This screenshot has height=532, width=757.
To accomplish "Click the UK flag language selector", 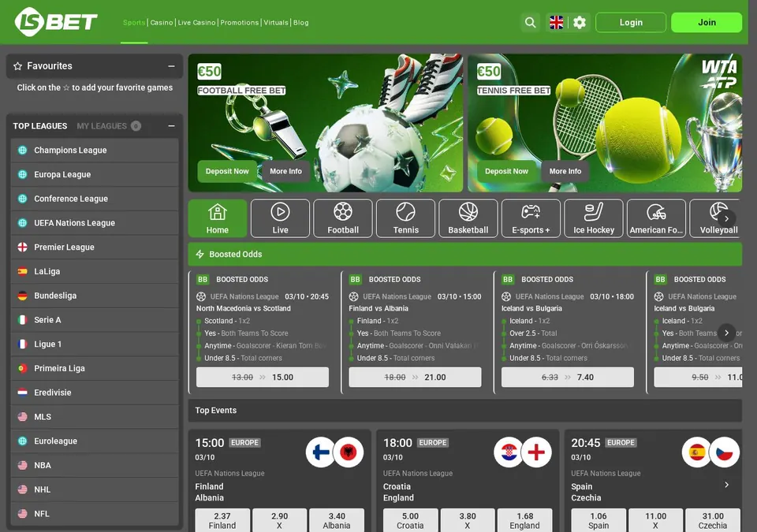I will 556,22.
